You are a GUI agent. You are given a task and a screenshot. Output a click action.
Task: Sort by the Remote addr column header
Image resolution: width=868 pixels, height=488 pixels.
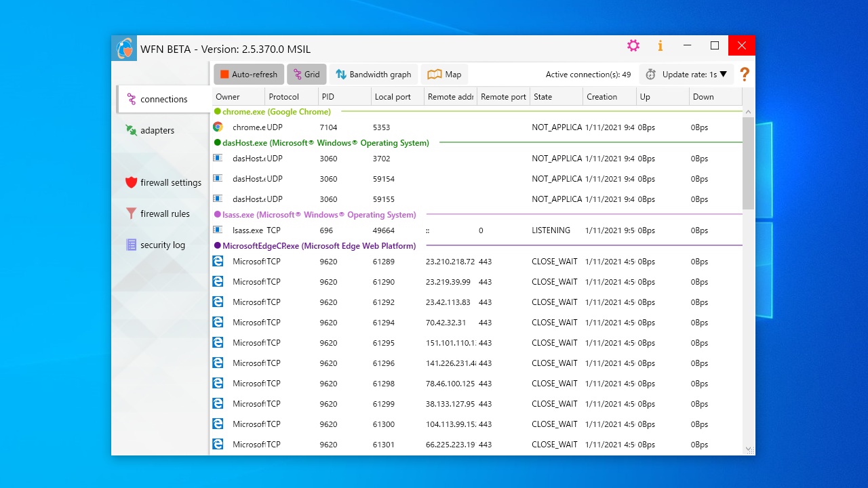pos(450,97)
